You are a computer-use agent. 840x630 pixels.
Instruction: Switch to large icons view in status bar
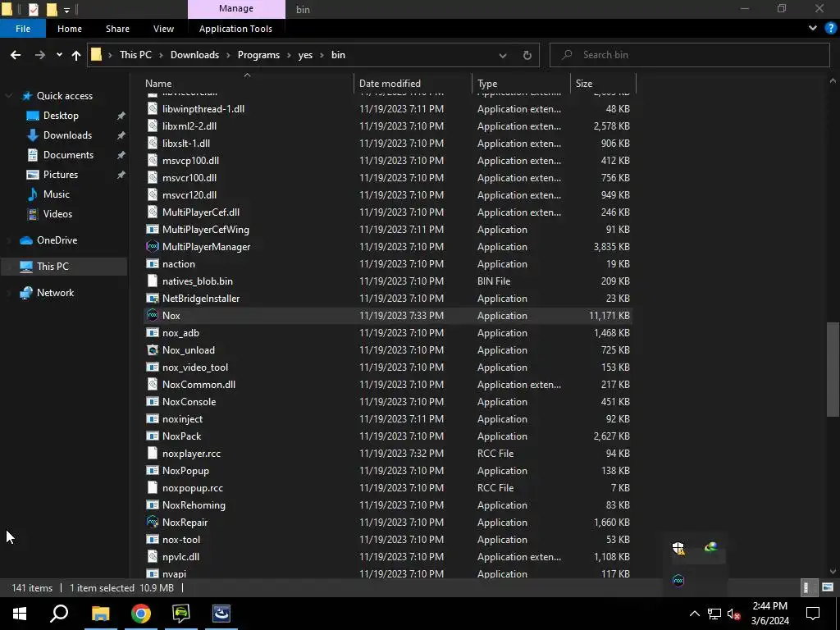828,587
